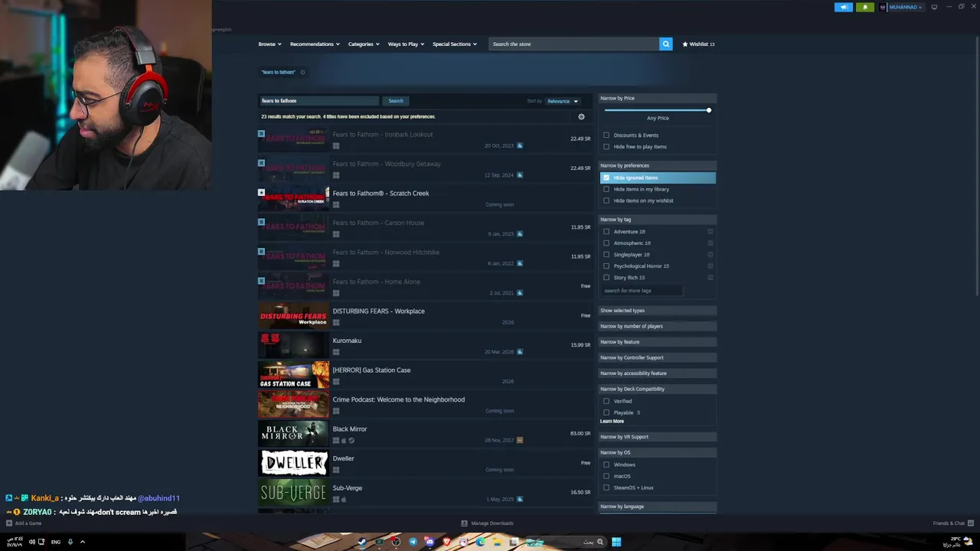Open the MUHANNAD account dropdown
This screenshot has height=551, width=980.
[905, 7]
